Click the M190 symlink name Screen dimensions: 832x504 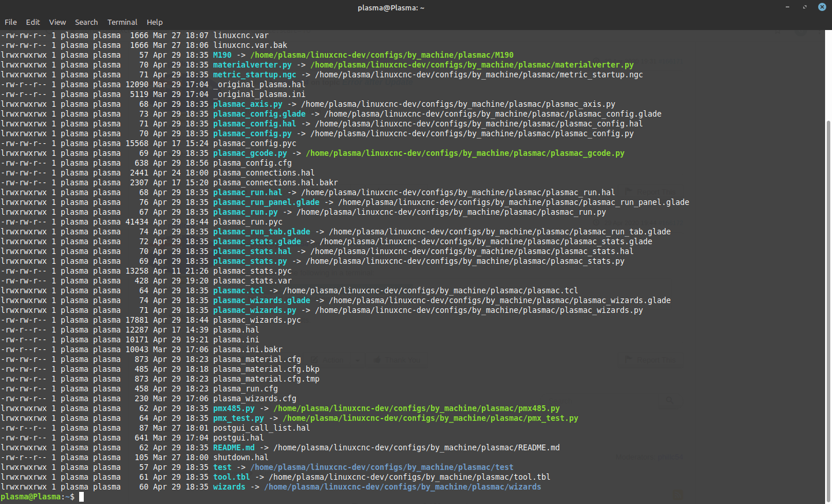[222, 55]
